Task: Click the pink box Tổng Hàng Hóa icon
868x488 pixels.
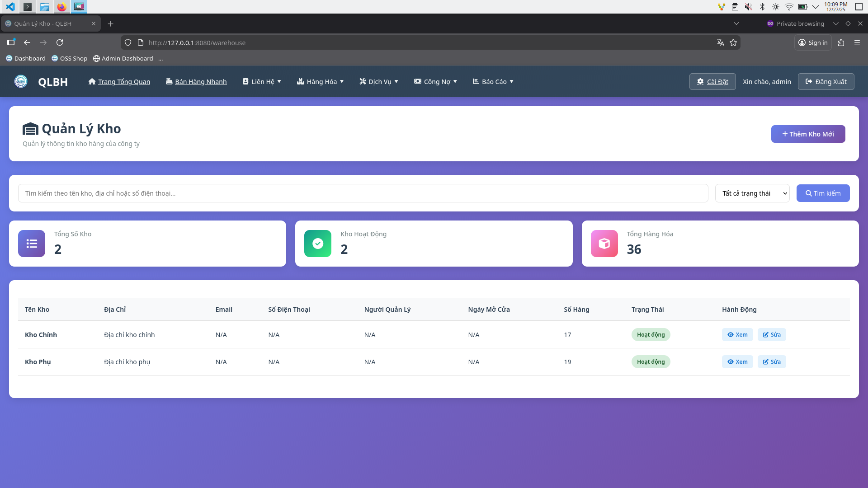Action: [x=604, y=244]
